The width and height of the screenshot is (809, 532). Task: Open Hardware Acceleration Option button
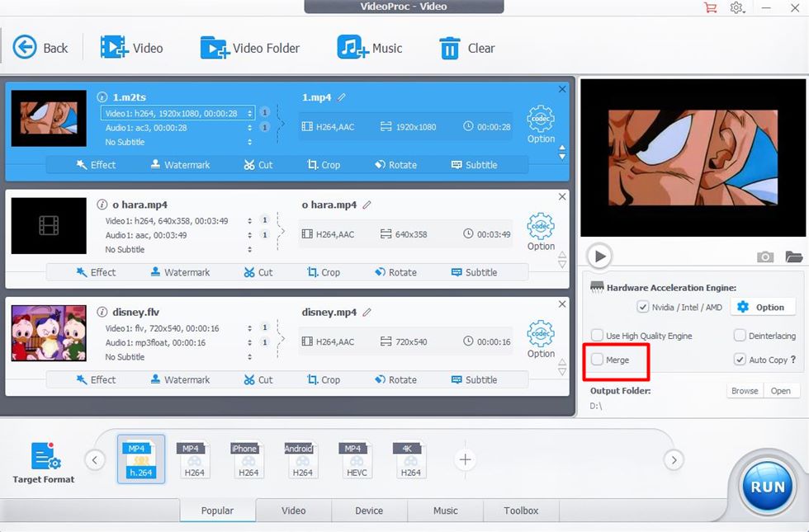click(761, 307)
